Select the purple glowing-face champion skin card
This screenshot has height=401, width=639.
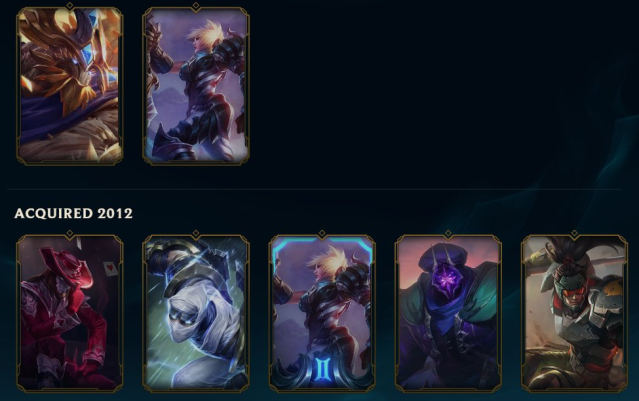coord(448,313)
